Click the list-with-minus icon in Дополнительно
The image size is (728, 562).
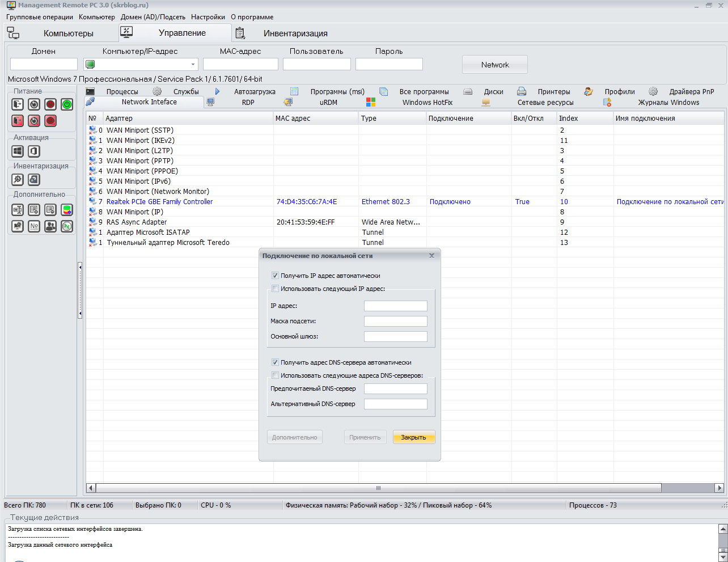point(50,210)
